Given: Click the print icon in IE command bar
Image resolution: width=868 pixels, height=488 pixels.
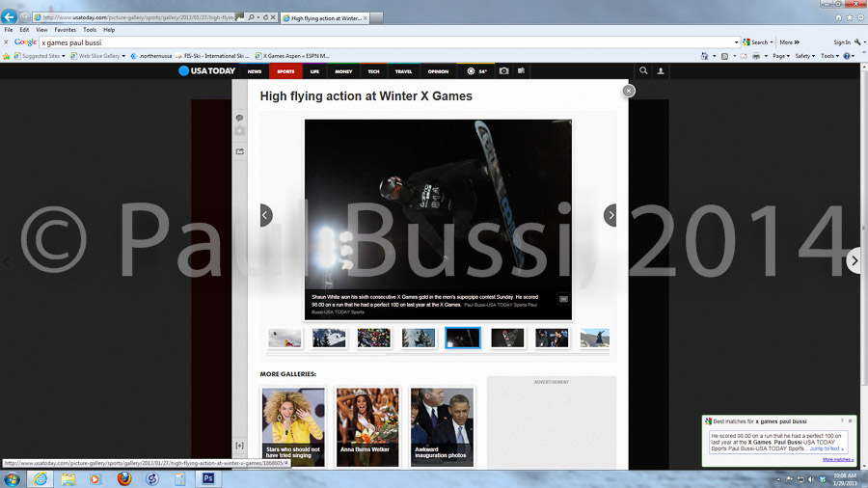Looking at the screenshot, I should tap(756, 56).
